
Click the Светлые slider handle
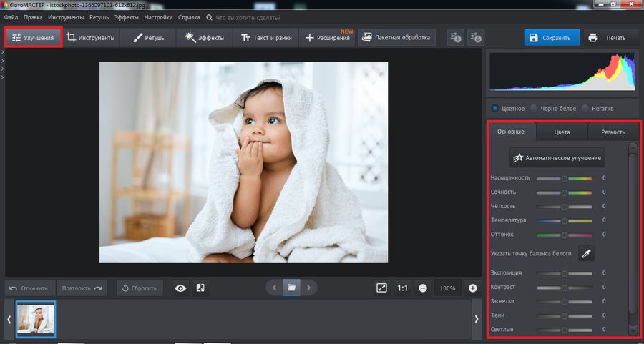565,330
